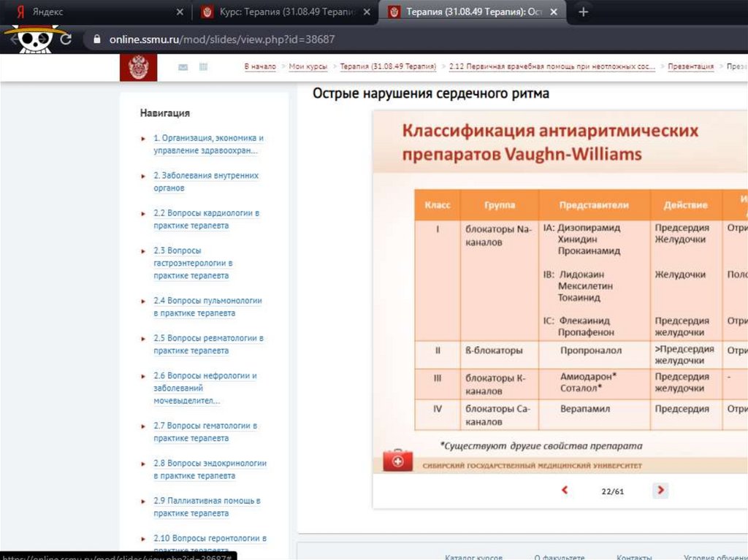Close the Яндекс tab
This screenshot has height=560, width=748.
coord(180,12)
